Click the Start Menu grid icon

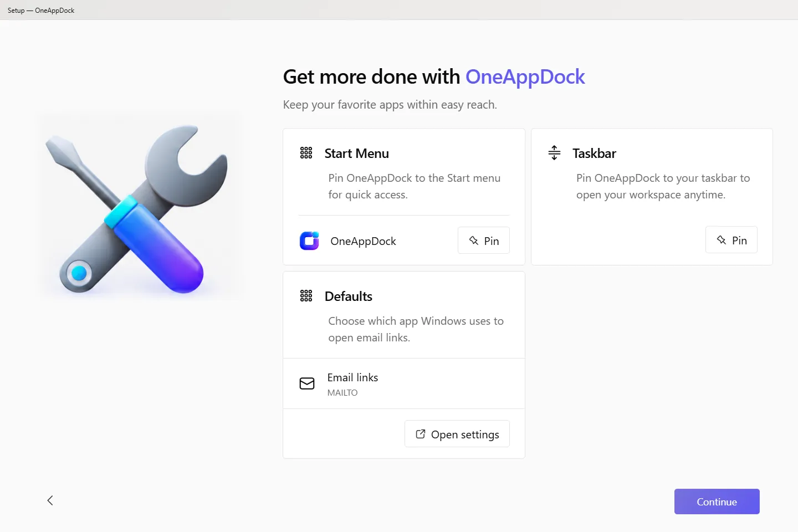306,153
